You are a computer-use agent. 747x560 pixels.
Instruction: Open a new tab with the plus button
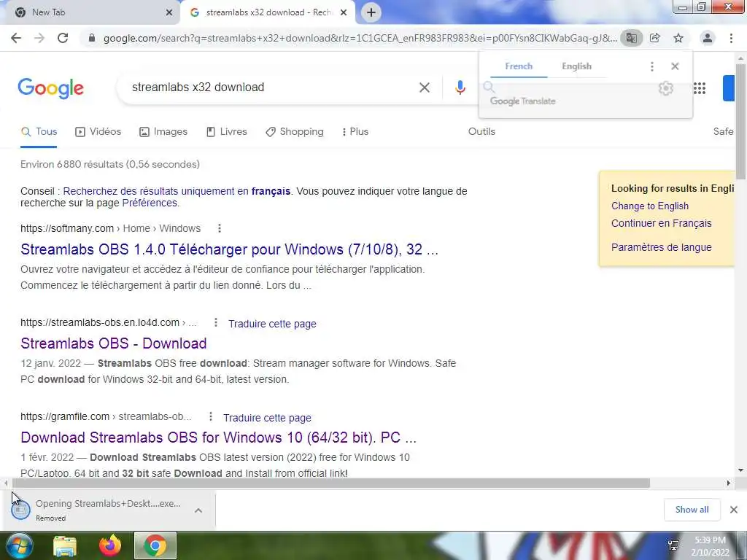click(x=371, y=12)
